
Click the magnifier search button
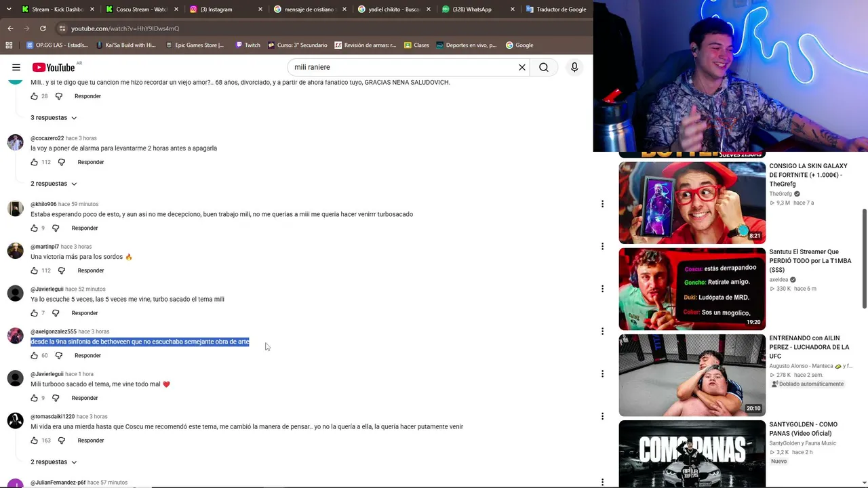click(544, 67)
